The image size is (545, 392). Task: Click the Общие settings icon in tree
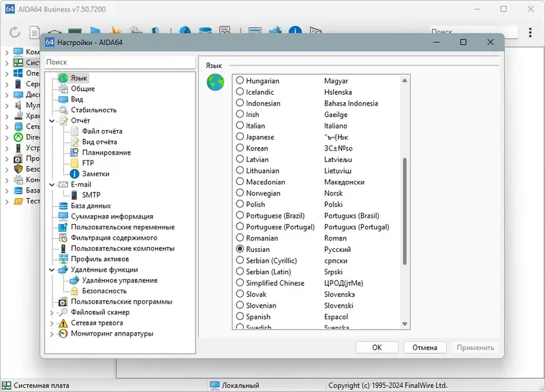coord(63,88)
